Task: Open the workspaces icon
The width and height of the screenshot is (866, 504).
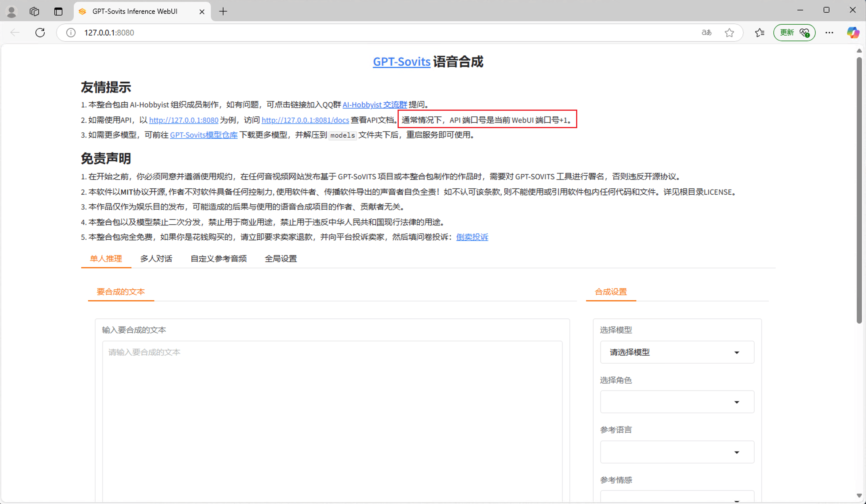Action: (x=34, y=11)
